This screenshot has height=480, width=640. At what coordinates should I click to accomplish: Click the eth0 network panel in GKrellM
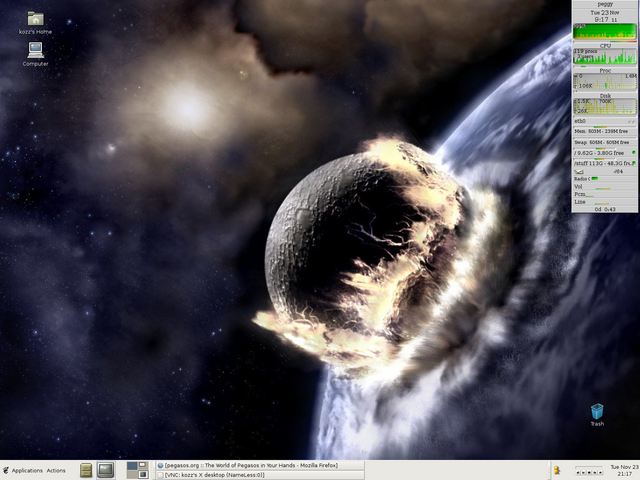pyautogui.click(x=605, y=121)
